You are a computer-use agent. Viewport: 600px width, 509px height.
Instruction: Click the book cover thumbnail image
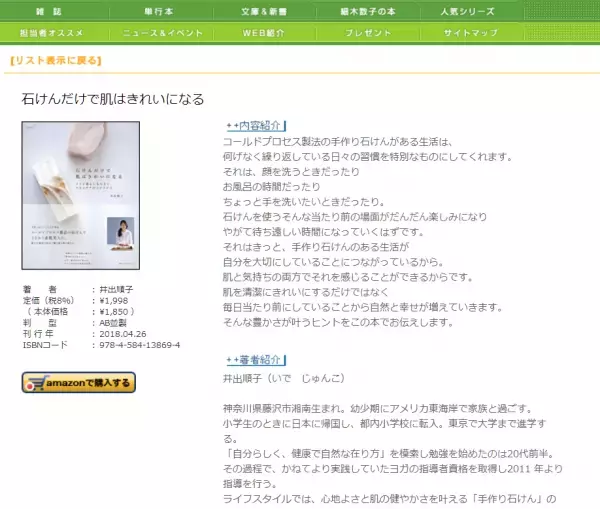coord(81,196)
